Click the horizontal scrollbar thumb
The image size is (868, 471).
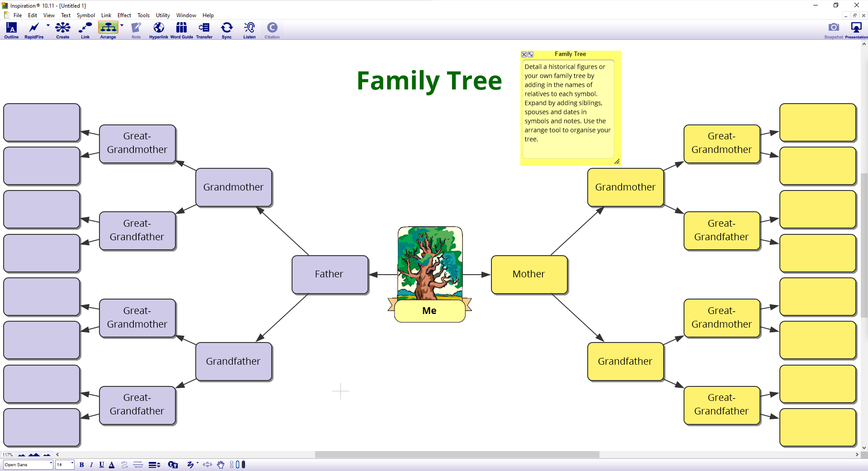pyautogui.click(x=457, y=454)
